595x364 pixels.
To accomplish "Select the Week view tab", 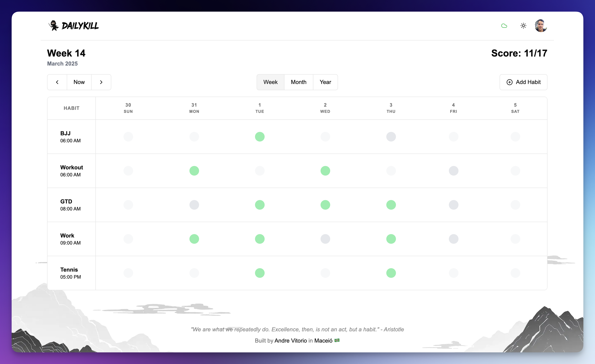I will (x=270, y=82).
